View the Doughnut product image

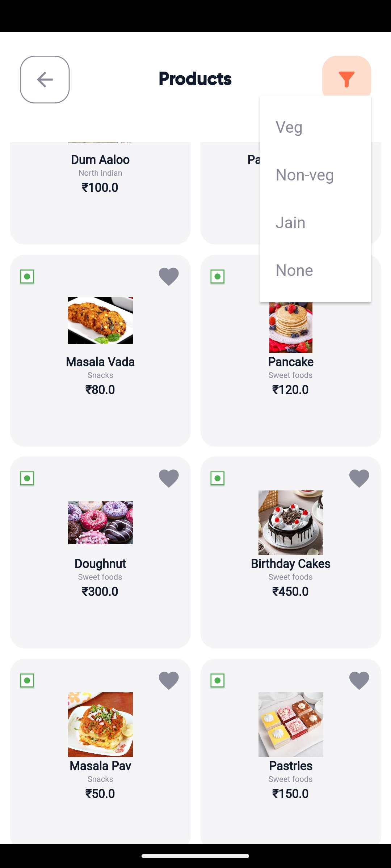tap(100, 523)
